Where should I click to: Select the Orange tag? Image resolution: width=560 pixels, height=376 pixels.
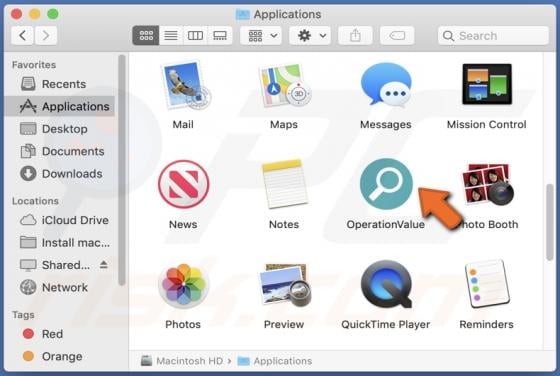click(60, 356)
